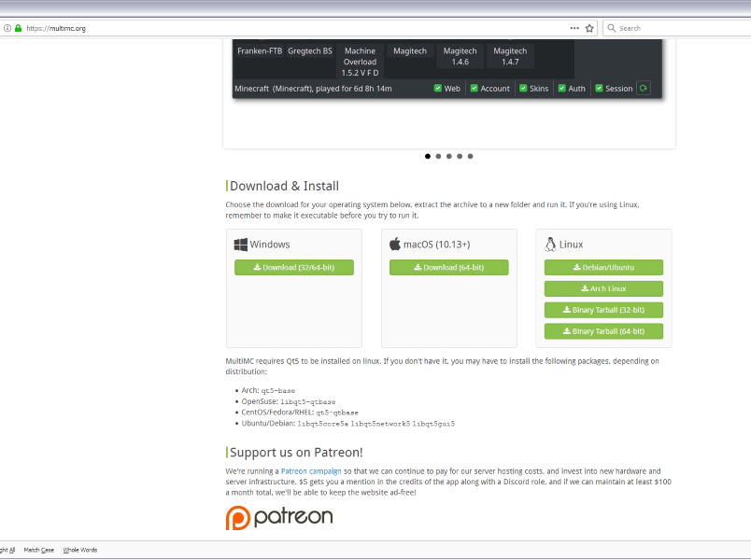
Task: Click the Download & Install heading
Action: [284, 186]
